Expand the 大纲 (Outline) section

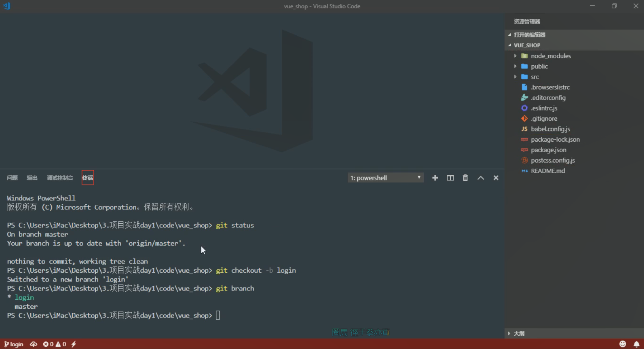tap(574, 333)
